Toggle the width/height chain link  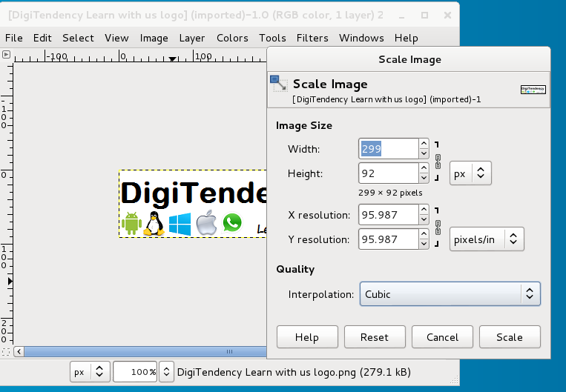pyautogui.click(x=438, y=162)
